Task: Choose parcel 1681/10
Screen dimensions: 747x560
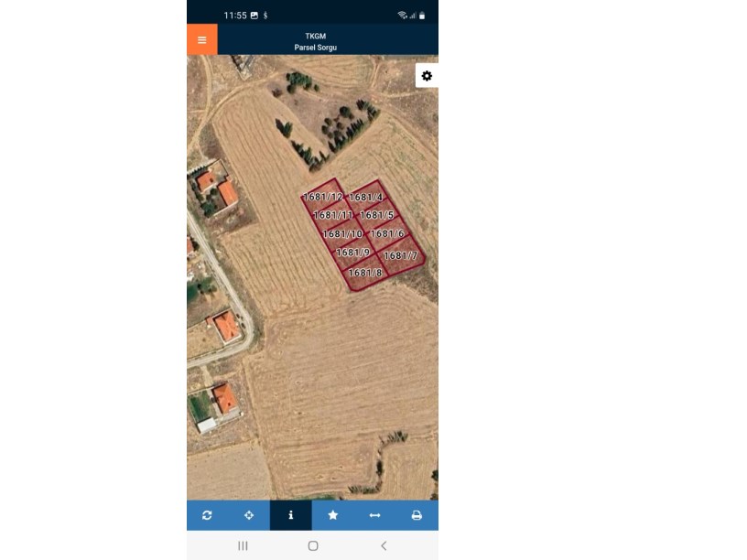Action: click(x=342, y=234)
